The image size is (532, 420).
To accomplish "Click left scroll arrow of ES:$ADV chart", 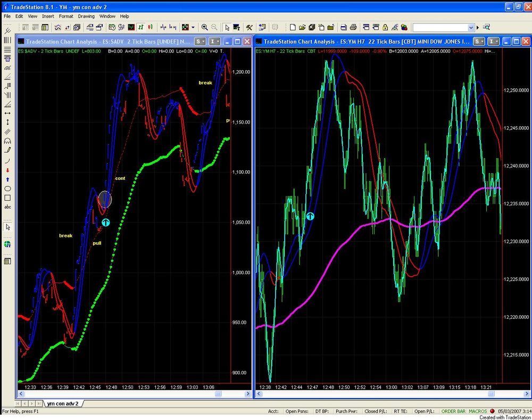I will coord(21,394).
